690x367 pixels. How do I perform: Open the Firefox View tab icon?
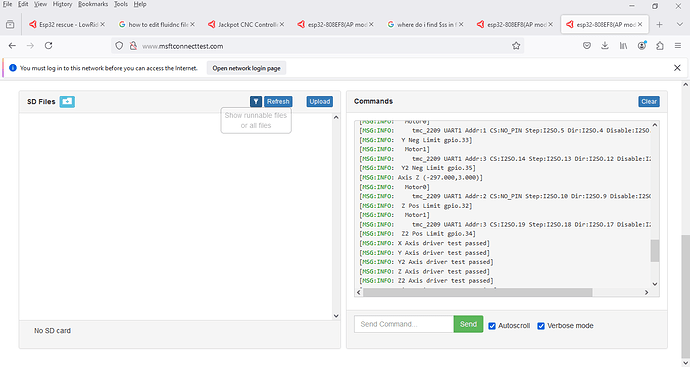click(x=10, y=25)
